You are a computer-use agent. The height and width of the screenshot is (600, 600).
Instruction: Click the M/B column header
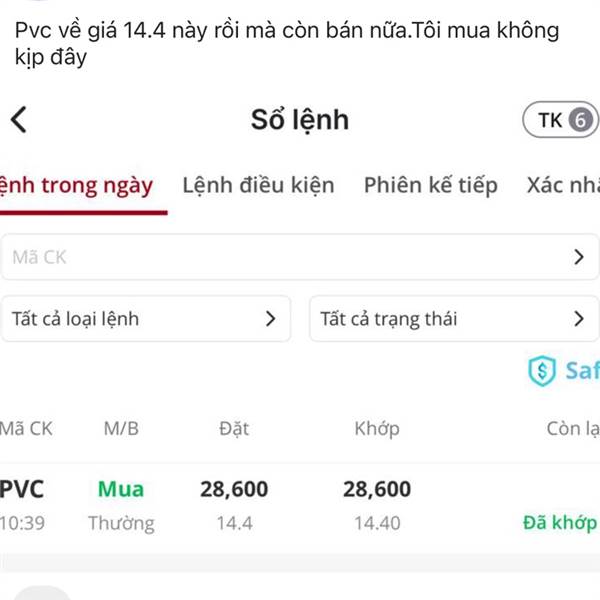(x=121, y=429)
